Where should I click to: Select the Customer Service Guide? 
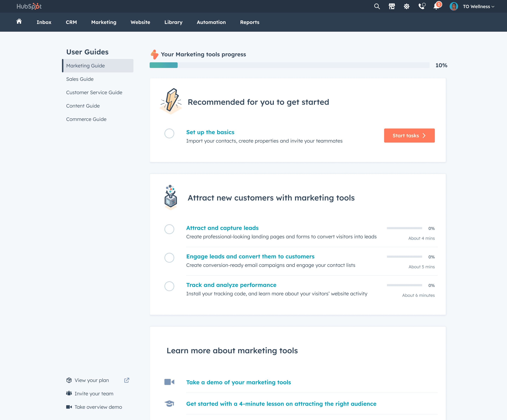(x=94, y=92)
